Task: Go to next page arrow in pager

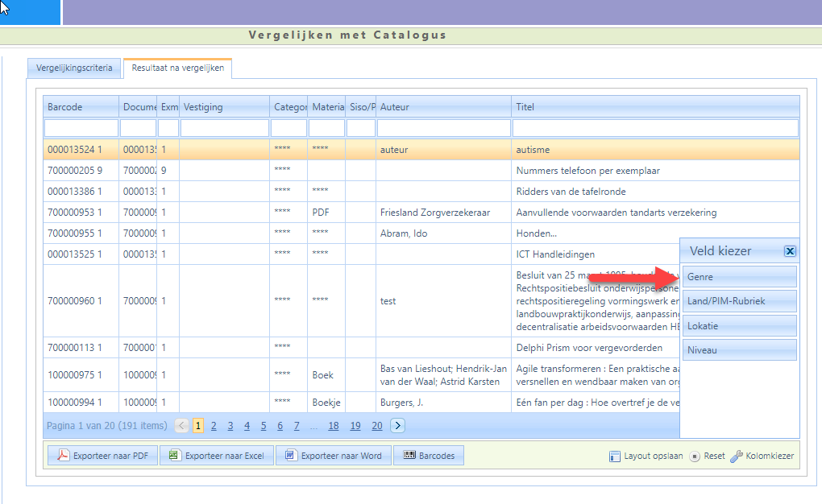Action: [397, 426]
